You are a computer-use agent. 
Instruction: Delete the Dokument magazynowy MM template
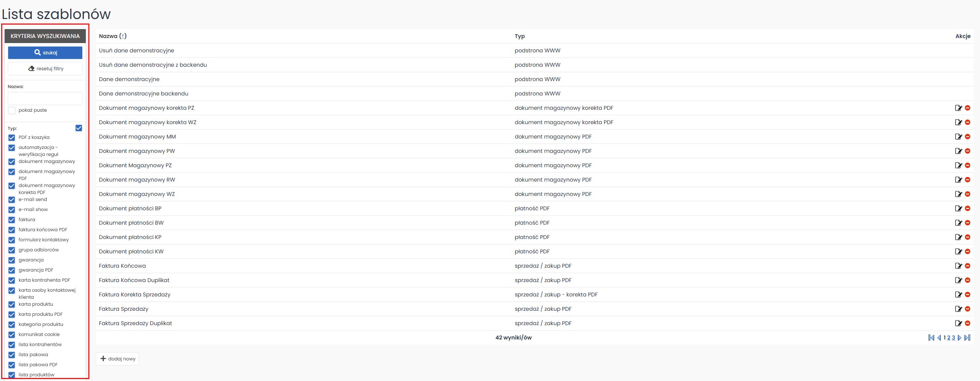pos(968,137)
